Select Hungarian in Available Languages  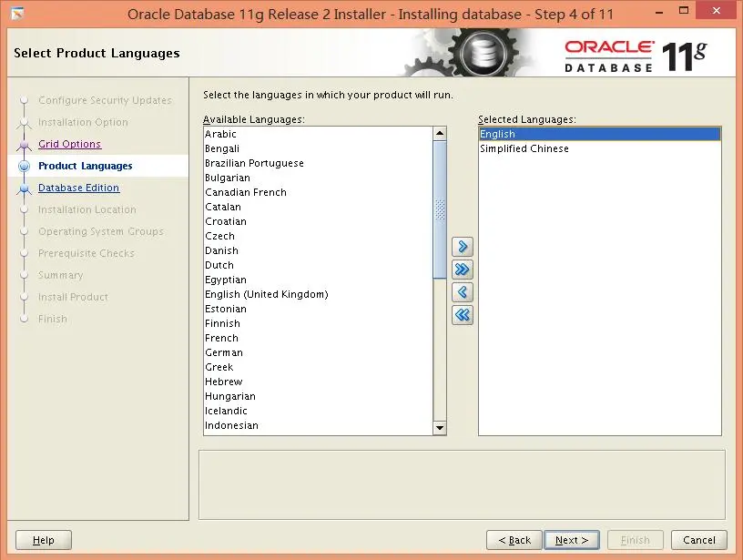[318, 396]
